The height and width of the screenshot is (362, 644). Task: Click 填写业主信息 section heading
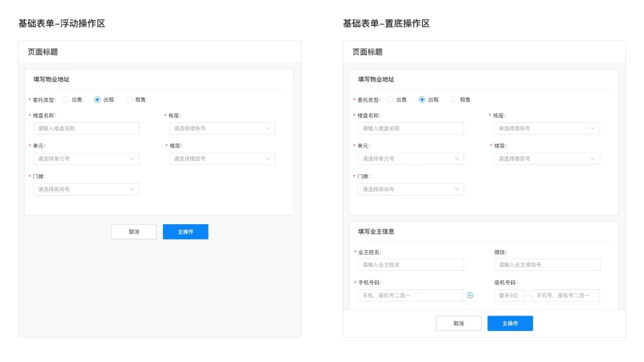coord(376,232)
